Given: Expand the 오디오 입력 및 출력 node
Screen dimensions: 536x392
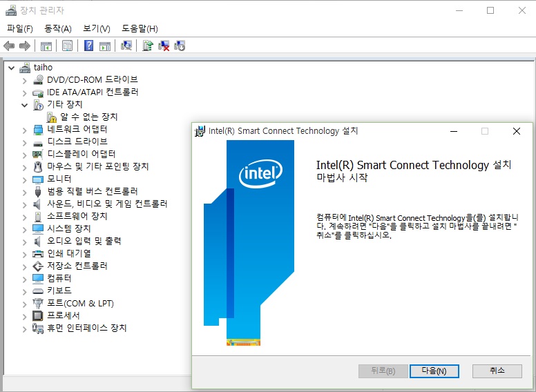Looking at the screenshot, I should pos(25,242).
